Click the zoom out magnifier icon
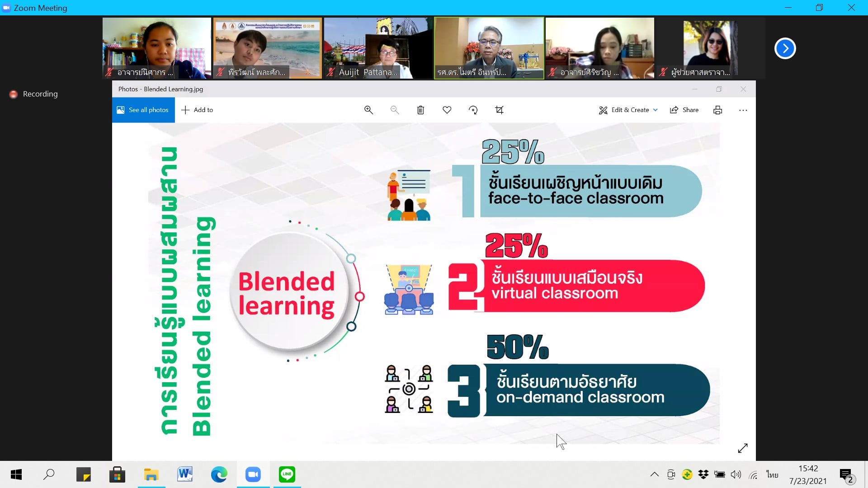Screen dimensions: 868x488 coord(395,110)
